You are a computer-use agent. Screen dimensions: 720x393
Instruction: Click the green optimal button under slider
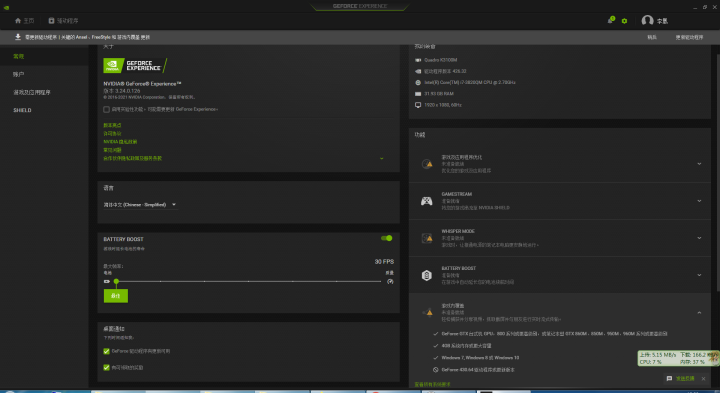click(x=116, y=296)
